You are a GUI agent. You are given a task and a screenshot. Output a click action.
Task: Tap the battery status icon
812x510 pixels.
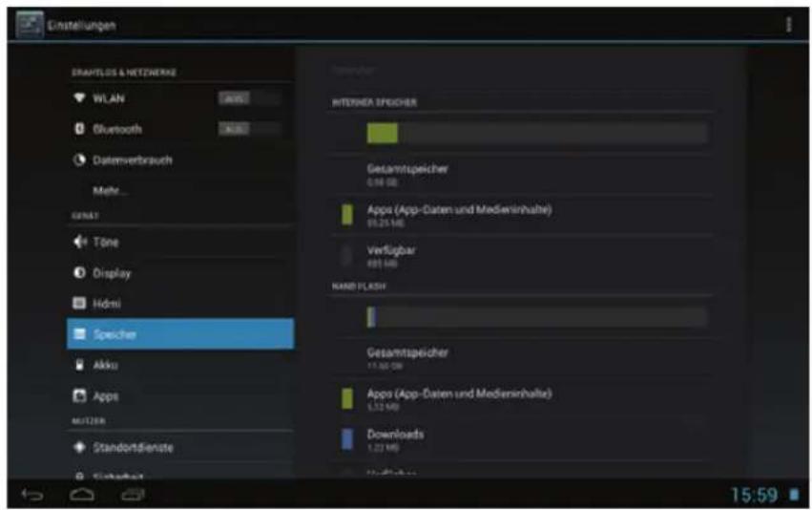click(x=794, y=495)
